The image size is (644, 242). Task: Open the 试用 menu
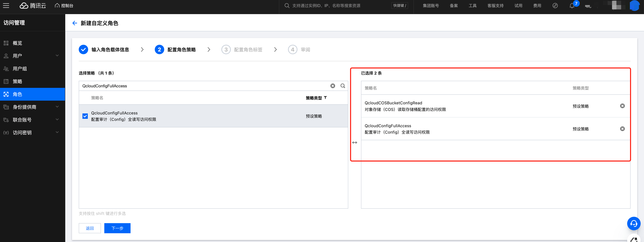[518, 6]
